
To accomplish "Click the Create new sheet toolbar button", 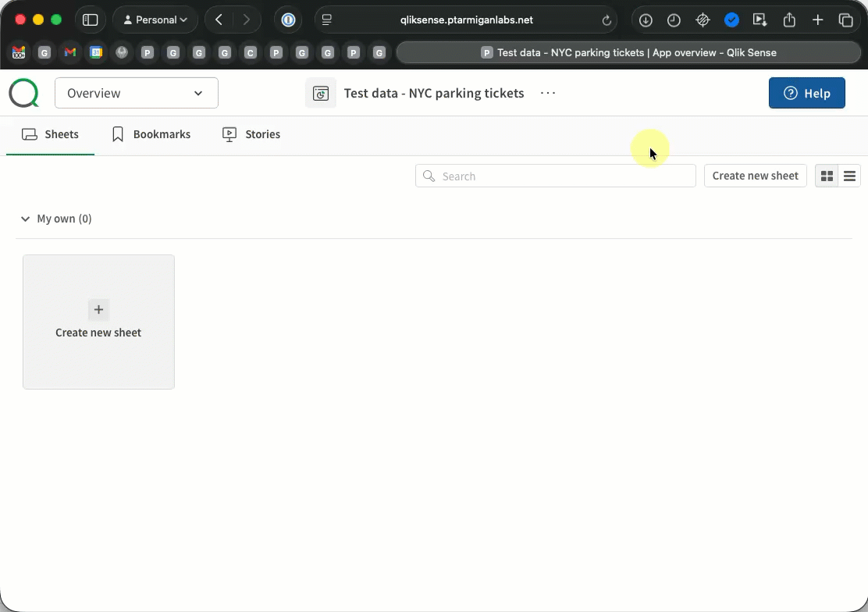I will coord(755,176).
